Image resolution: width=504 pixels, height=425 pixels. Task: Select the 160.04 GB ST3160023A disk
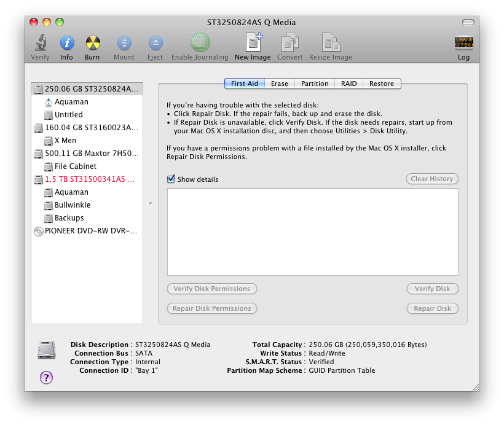(87, 128)
